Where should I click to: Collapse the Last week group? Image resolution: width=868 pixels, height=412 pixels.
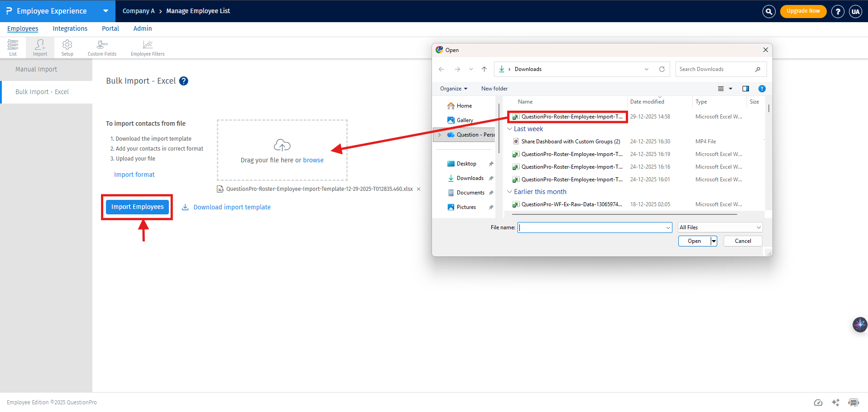pyautogui.click(x=509, y=129)
